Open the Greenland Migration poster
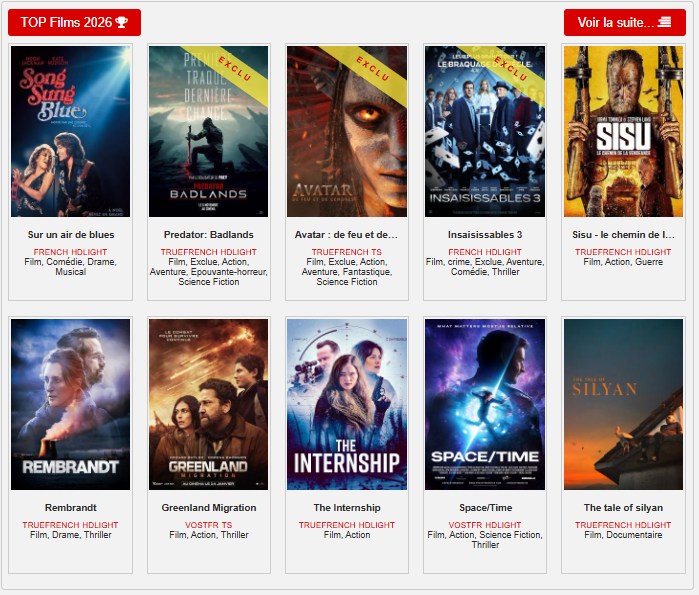699x595 pixels. (208, 404)
